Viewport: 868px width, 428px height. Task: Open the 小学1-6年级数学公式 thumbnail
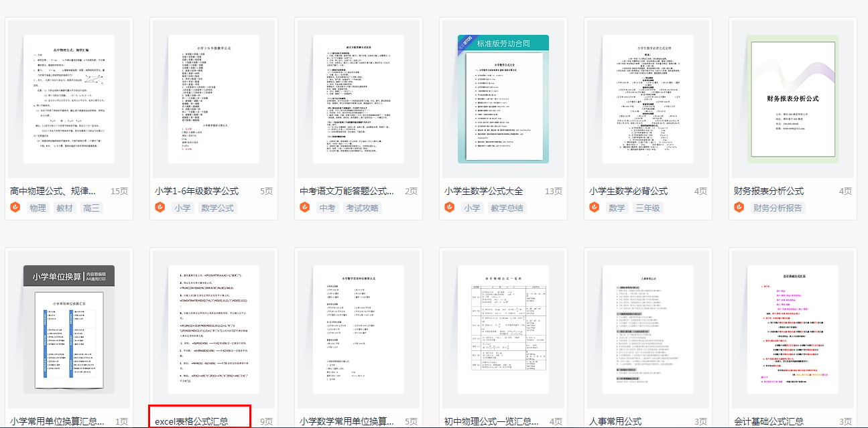click(214, 98)
